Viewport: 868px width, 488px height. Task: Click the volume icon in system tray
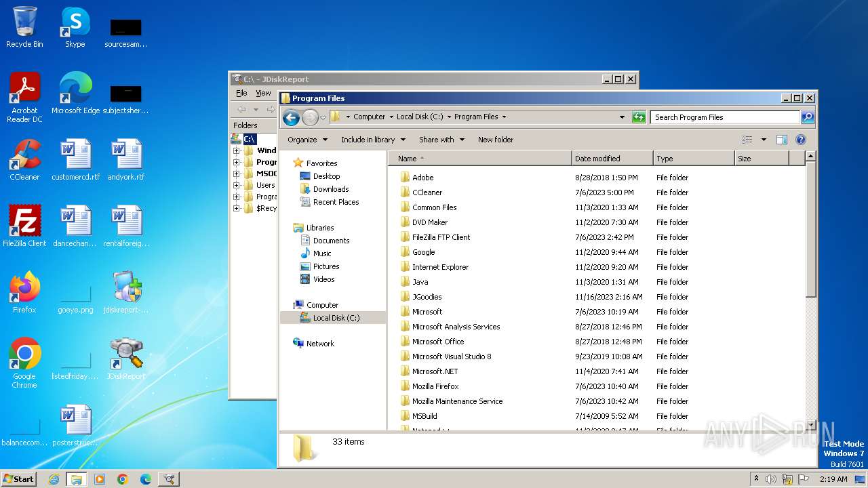(771, 479)
